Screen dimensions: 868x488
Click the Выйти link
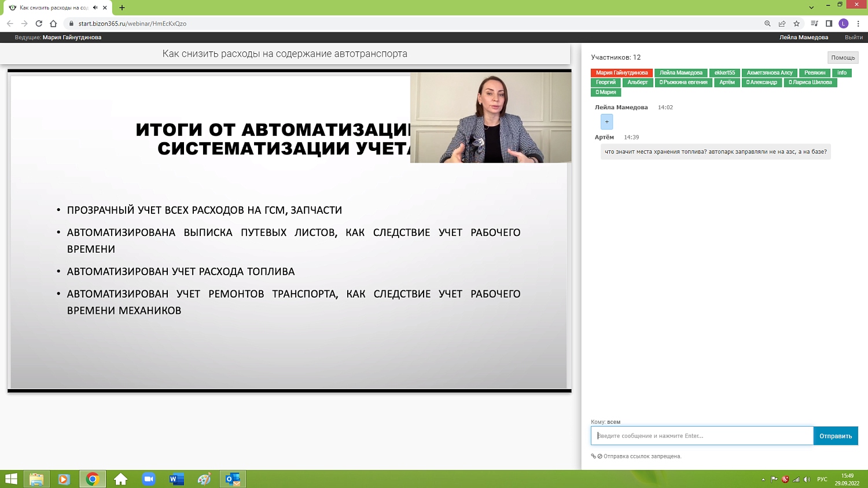[854, 37]
